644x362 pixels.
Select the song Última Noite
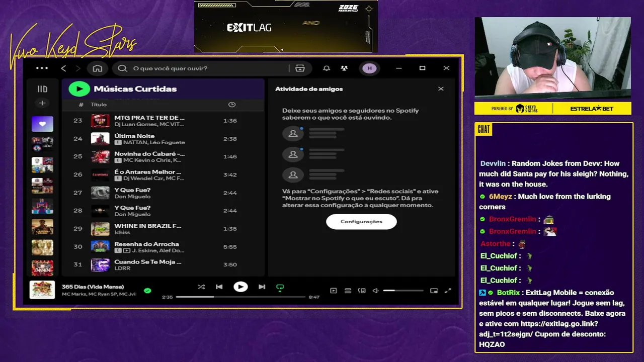coord(134,136)
